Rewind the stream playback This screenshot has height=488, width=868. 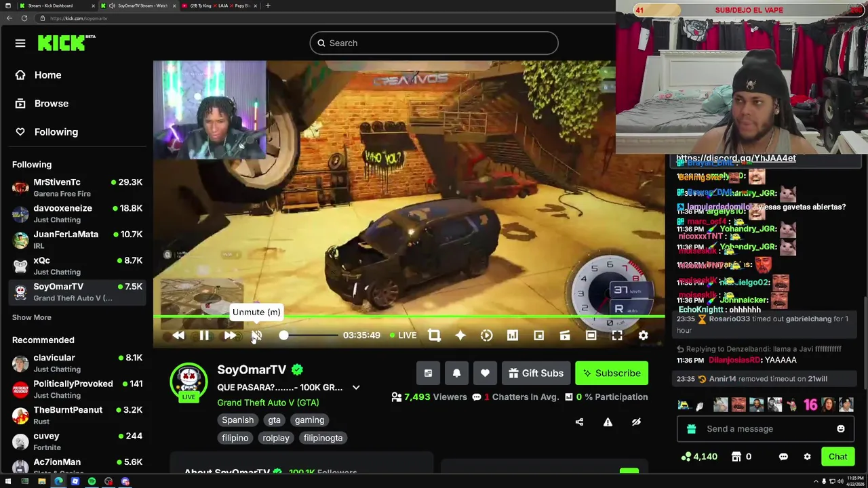[x=178, y=335]
